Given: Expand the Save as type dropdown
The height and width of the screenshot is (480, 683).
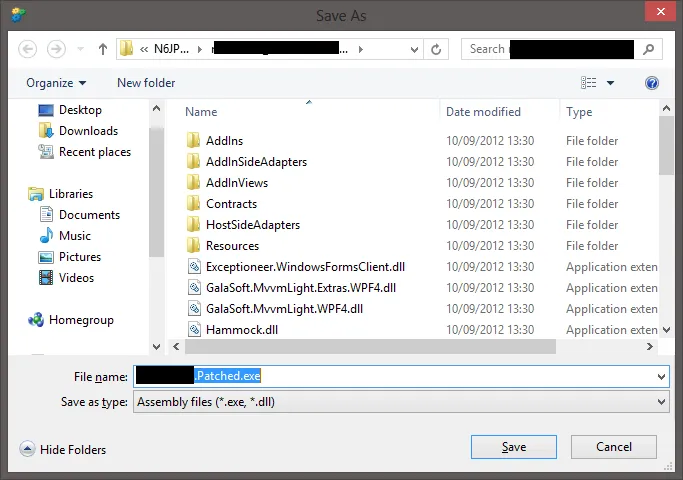Looking at the screenshot, I should click(x=660, y=402).
